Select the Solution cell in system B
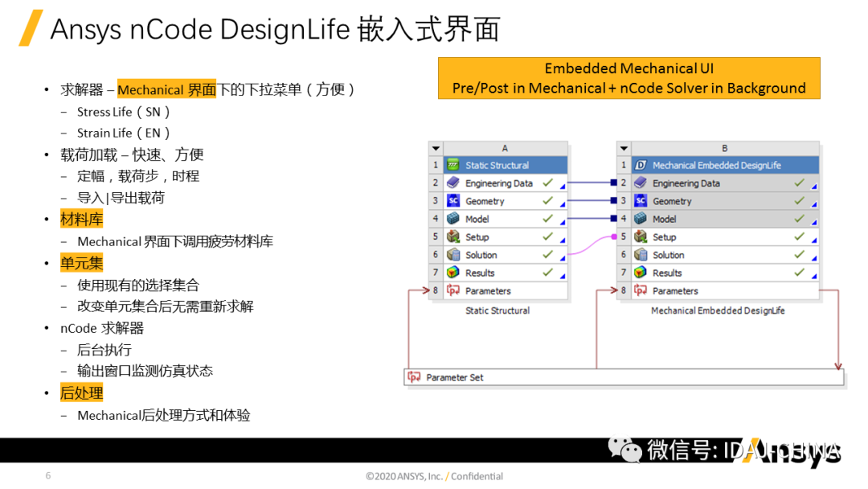This screenshot has width=868, height=489. (x=725, y=255)
